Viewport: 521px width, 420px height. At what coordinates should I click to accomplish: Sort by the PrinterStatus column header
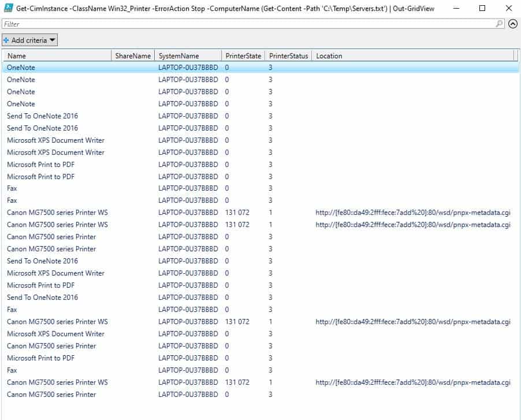(x=288, y=56)
